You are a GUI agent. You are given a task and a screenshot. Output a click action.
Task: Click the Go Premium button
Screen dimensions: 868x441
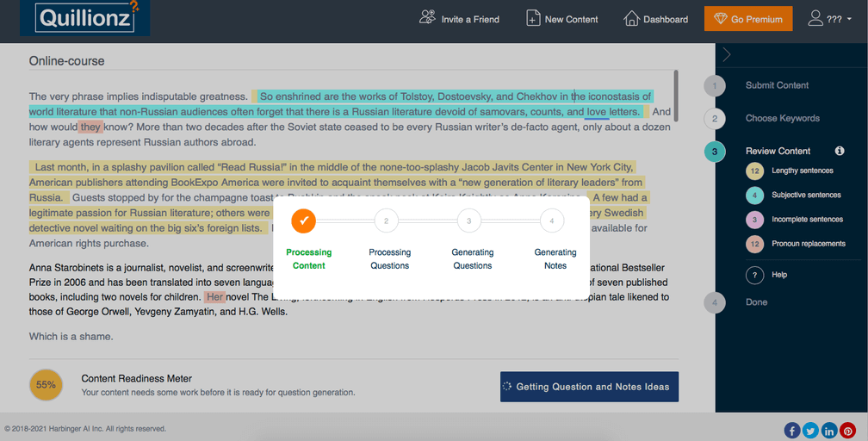point(747,19)
